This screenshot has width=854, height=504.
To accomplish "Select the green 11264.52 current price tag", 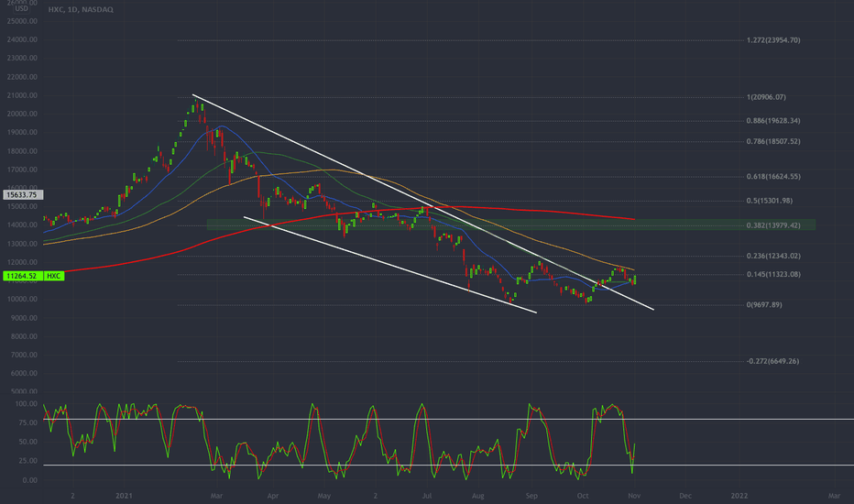I will [x=20, y=275].
